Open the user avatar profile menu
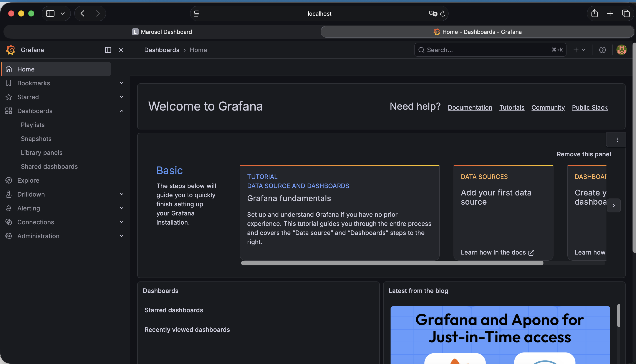The height and width of the screenshot is (364, 636). coord(621,50)
